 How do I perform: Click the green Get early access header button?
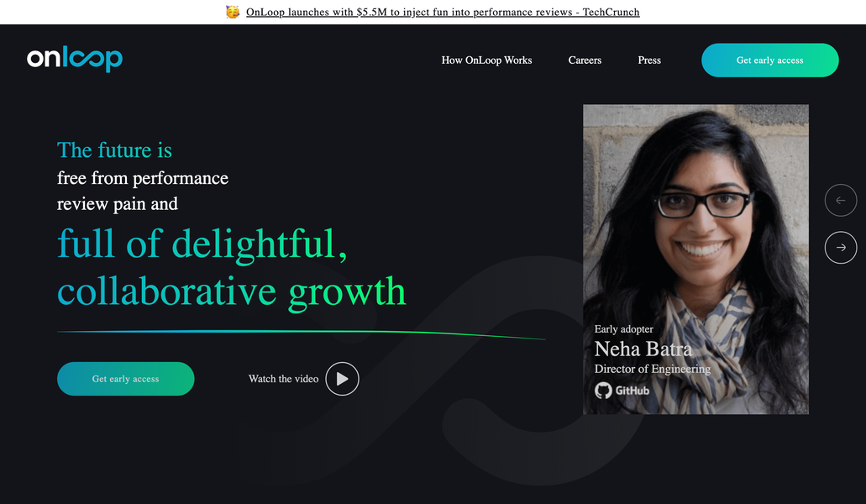click(769, 60)
